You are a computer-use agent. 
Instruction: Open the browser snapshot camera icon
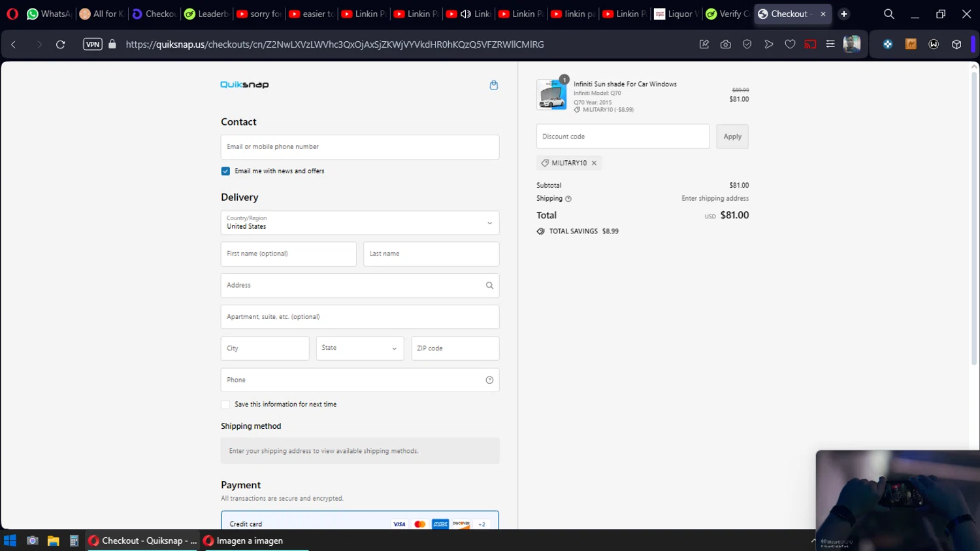725,44
